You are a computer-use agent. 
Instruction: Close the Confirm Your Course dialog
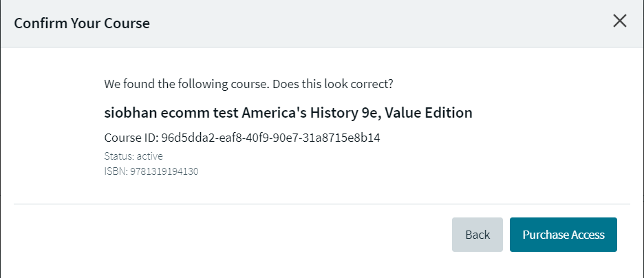pos(619,21)
